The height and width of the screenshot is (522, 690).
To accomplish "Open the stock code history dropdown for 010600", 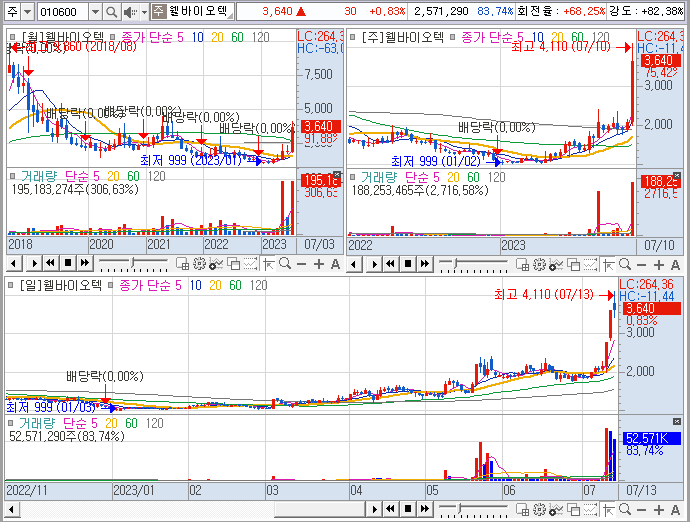I will (x=95, y=12).
